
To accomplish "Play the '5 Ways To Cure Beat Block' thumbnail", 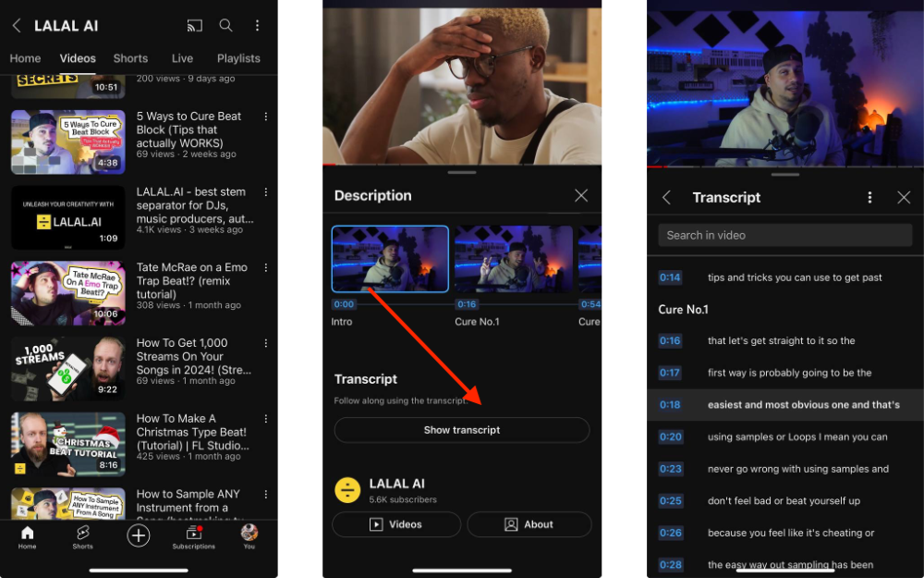I will click(x=68, y=142).
